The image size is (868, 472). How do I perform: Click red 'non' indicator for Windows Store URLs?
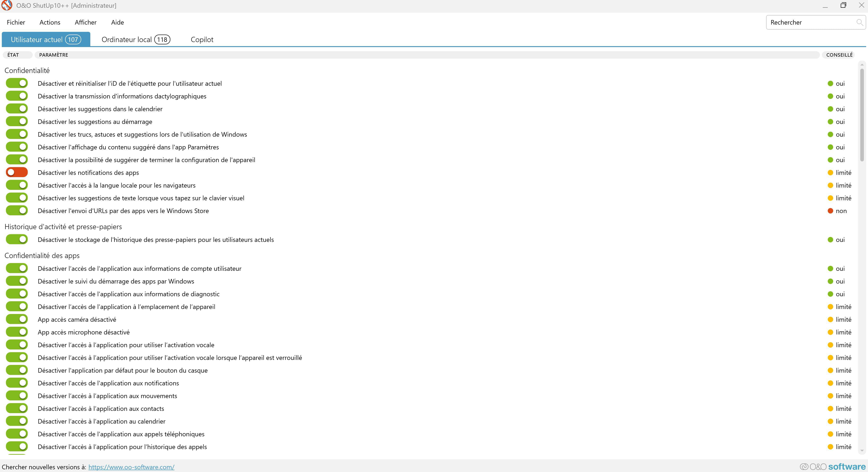click(x=830, y=211)
